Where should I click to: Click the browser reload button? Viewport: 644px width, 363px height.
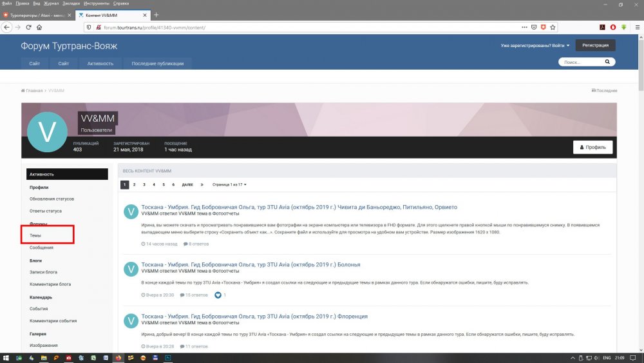point(28,27)
